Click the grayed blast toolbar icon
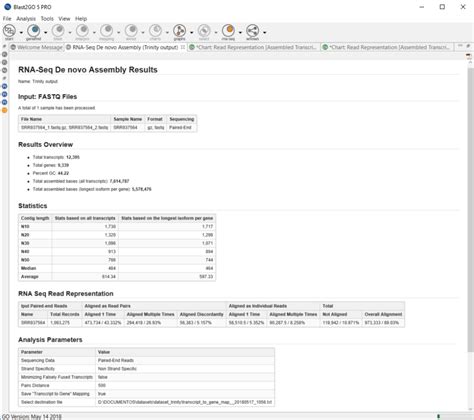Viewport: 474px width, 420px height. click(58, 31)
